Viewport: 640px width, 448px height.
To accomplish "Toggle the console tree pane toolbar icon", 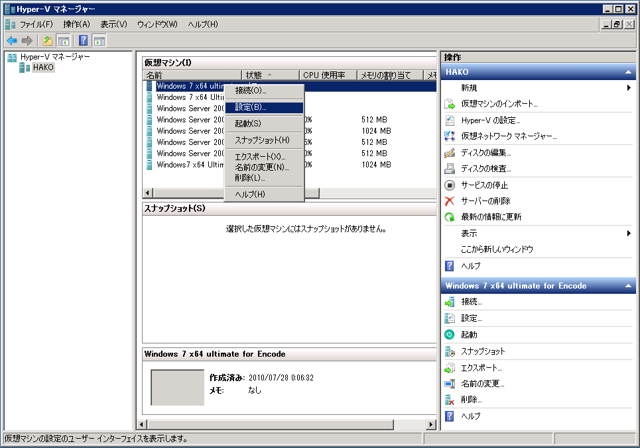I will click(63, 40).
